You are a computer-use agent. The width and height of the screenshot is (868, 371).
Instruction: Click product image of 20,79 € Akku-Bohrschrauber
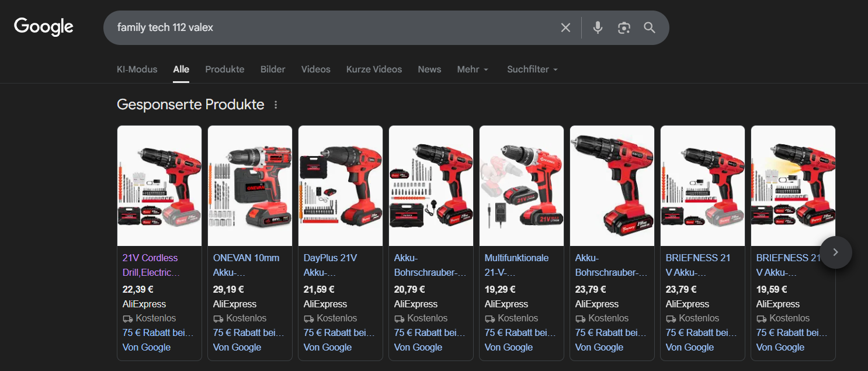click(x=431, y=186)
